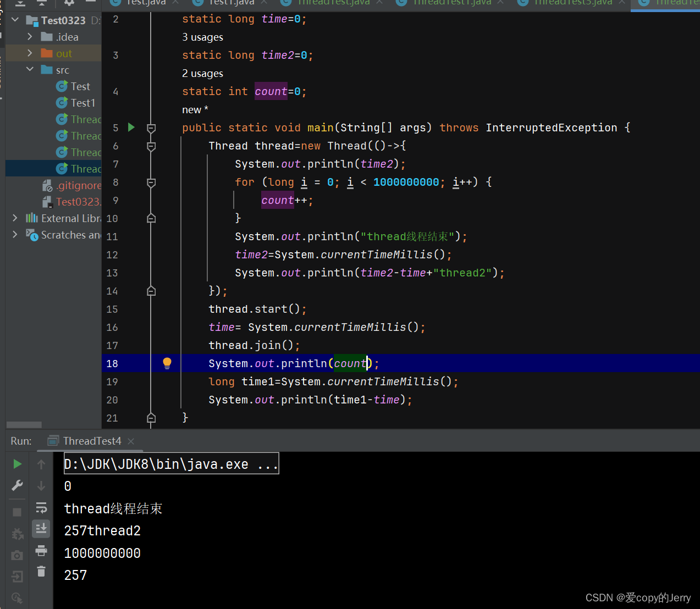Screen dimensions: 700x609
Task: Stop the process using the stop icon
Action: click(16, 511)
